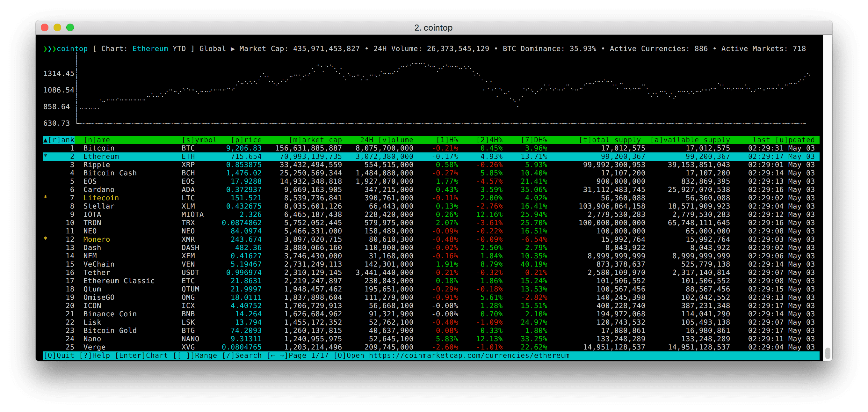Click the Global arrow indicator in header
Screen dimensions: 868x412
click(x=233, y=49)
